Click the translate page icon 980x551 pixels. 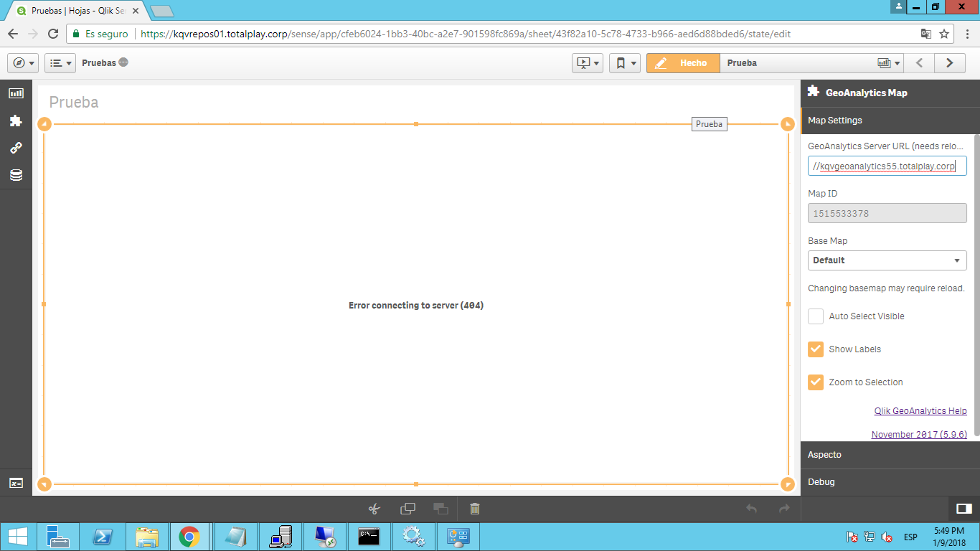[x=926, y=34]
